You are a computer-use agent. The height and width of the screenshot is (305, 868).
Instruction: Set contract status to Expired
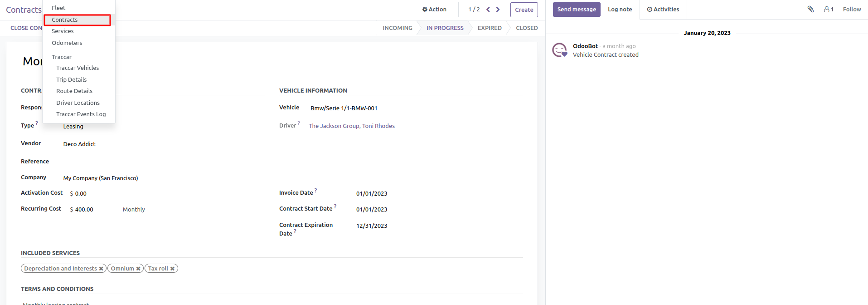click(x=490, y=28)
